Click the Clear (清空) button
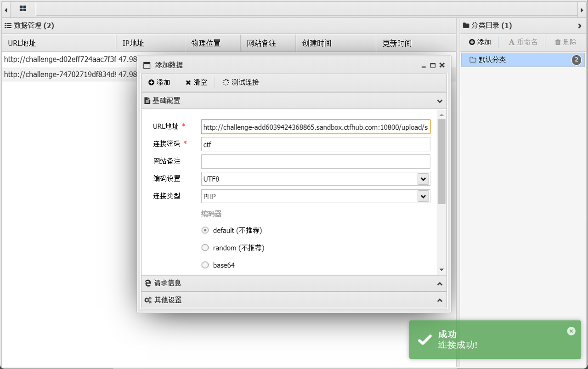This screenshot has width=588, height=369. [x=196, y=82]
